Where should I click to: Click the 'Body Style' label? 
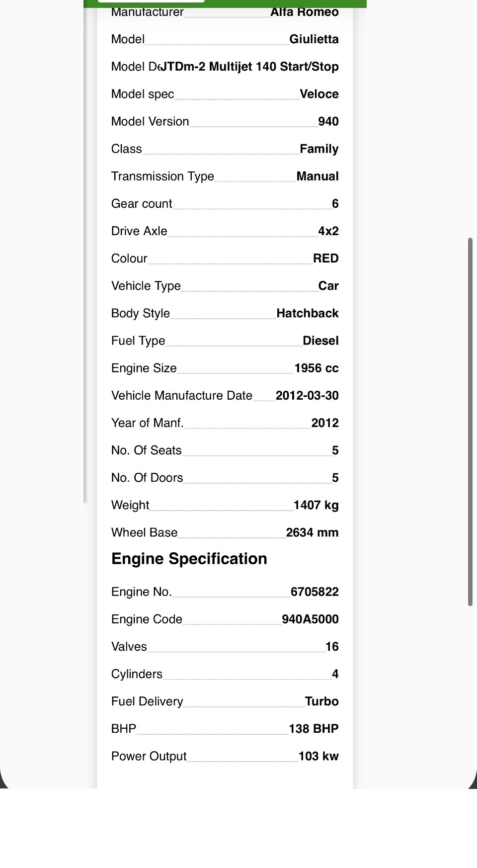pos(141,313)
